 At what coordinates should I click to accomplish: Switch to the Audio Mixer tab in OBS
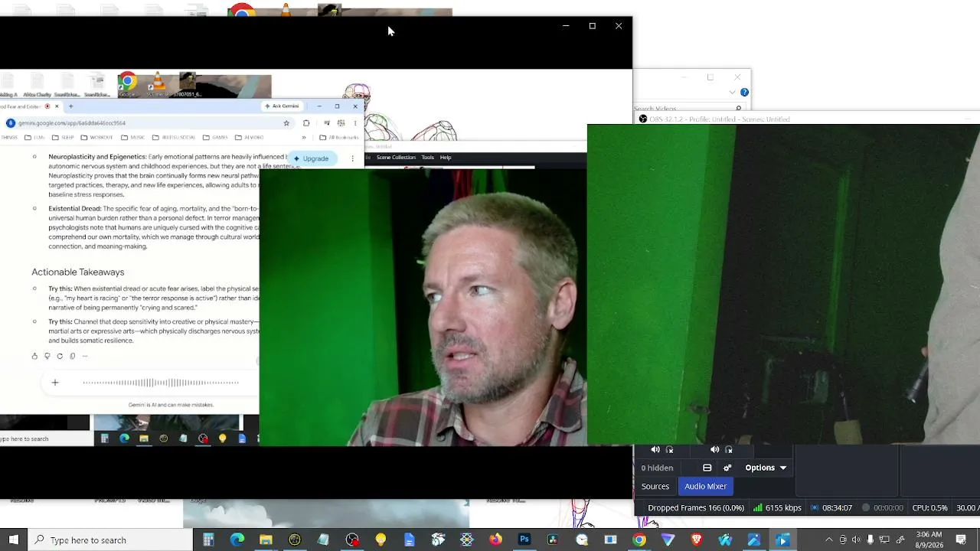tap(706, 486)
